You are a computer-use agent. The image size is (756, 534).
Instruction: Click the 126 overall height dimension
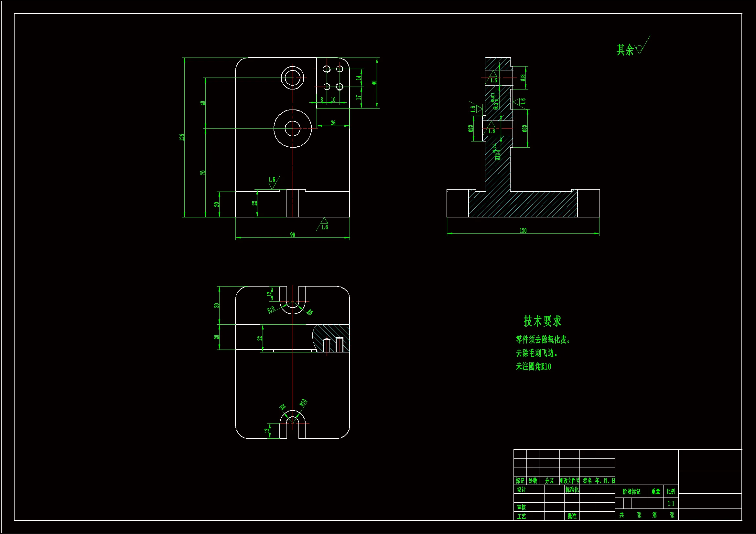pyautogui.click(x=182, y=137)
